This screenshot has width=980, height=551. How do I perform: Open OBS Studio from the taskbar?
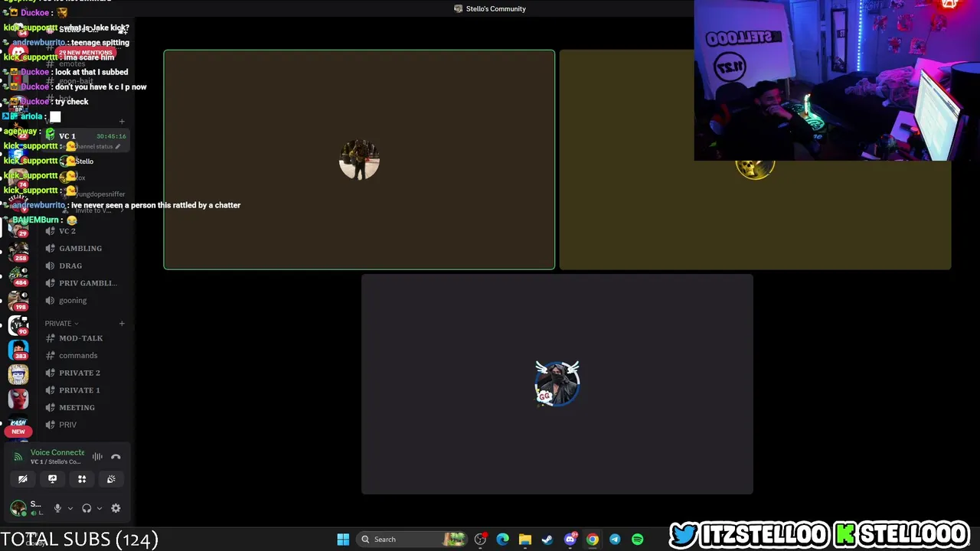click(x=480, y=540)
